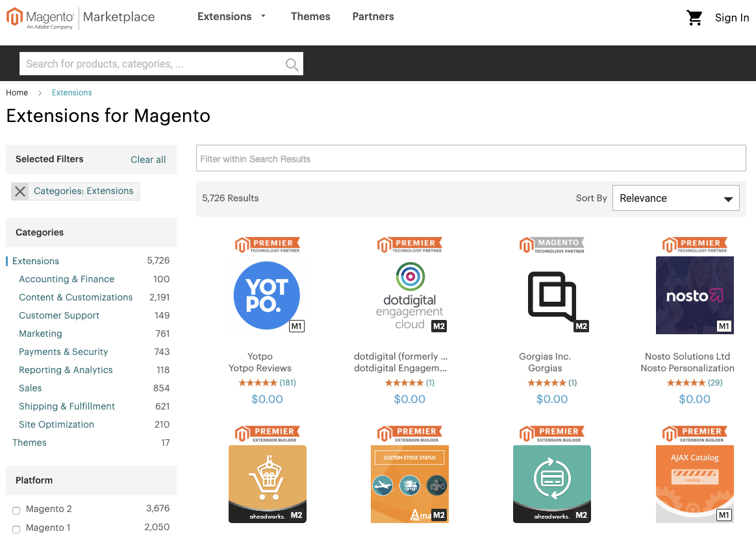Screen dimensions: 756x538
Task: Click Filter within Search Results field
Action: click(x=471, y=158)
